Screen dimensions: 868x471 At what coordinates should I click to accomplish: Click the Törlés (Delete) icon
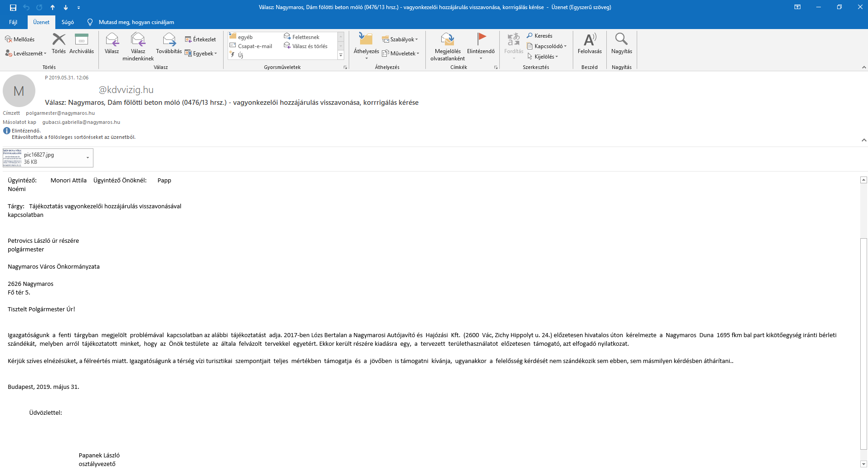pyautogui.click(x=59, y=40)
